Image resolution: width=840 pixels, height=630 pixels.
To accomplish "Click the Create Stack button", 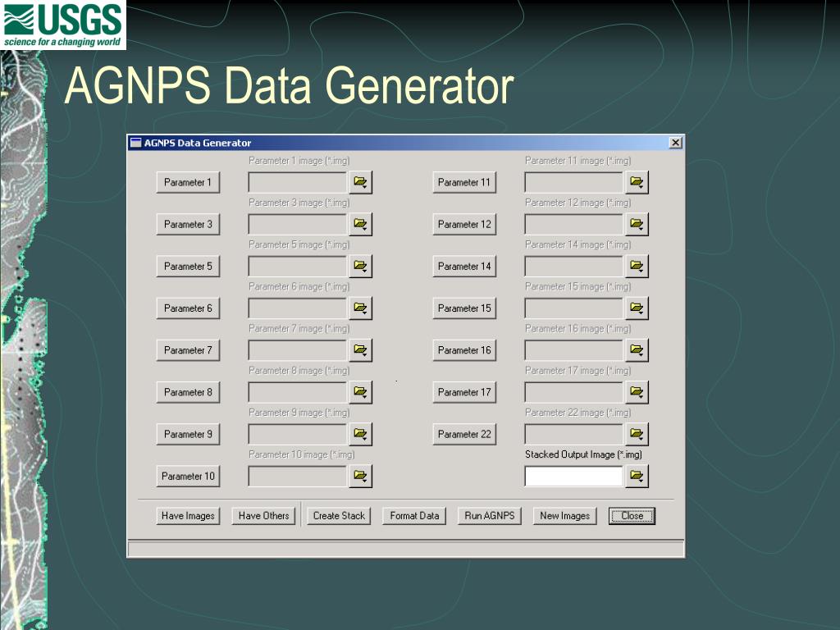I will [339, 516].
